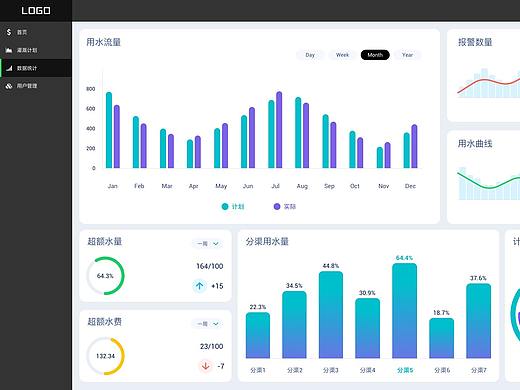Click the yellow 132.34 progress ring
This screenshot has height=390, width=520.
105,356
